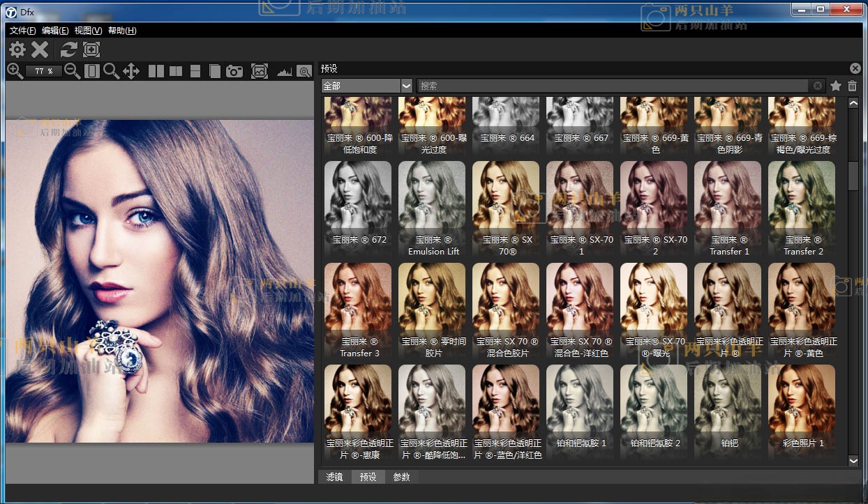Image resolution: width=868 pixels, height=504 pixels.
Task: Select the pan move arrows tool
Action: tap(131, 70)
